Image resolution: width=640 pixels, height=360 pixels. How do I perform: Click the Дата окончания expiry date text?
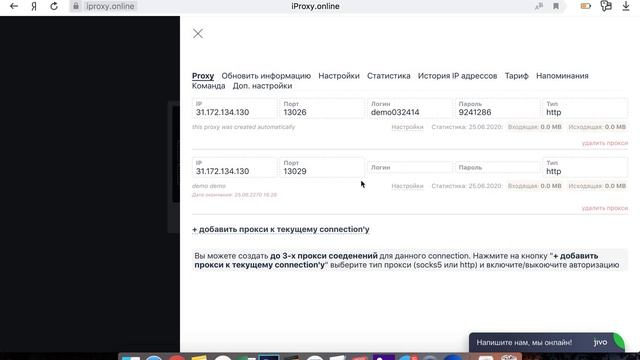(x=234, y=195)
